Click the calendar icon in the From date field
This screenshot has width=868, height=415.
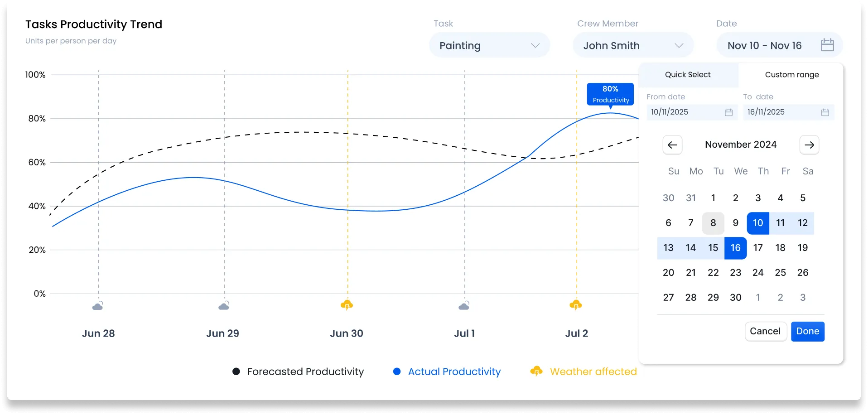pyautogui.click(x=728, y=112)
